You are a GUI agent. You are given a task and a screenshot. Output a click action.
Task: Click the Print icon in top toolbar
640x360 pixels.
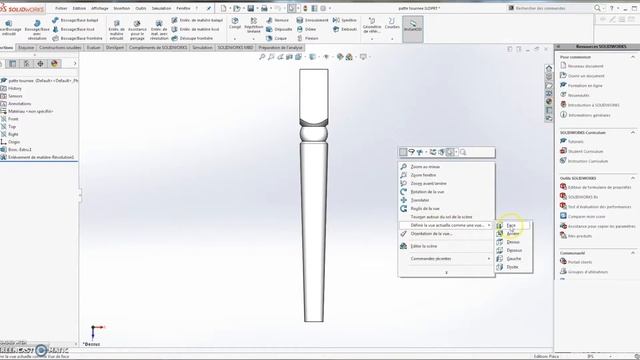pyautogui.click(x=264, y=8)
